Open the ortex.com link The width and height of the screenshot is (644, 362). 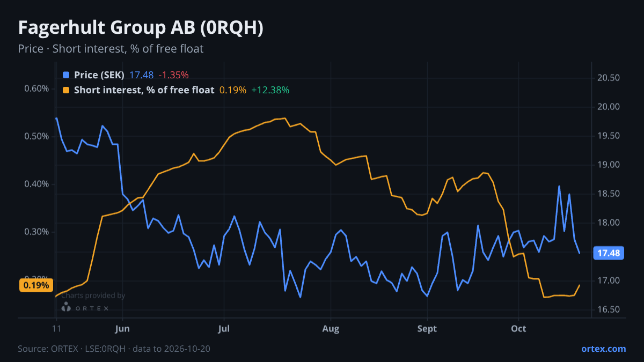pyautogui.click(x=603, y=349)
